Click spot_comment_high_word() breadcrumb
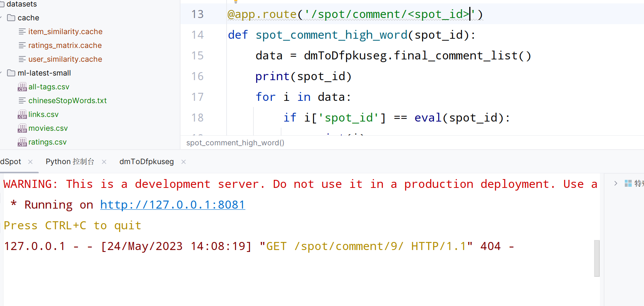Image resolution: width=644 pixels, height=306 pixels. (235, 143)
